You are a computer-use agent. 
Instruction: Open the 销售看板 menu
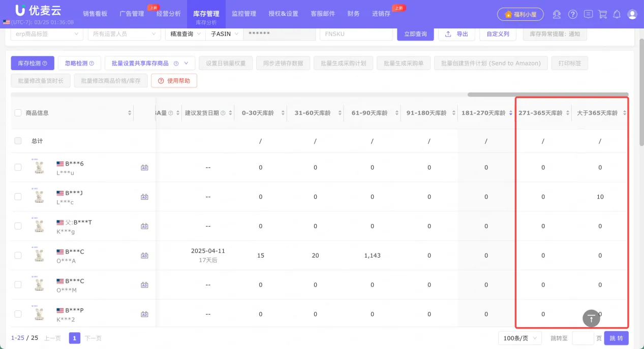(95, 14)
